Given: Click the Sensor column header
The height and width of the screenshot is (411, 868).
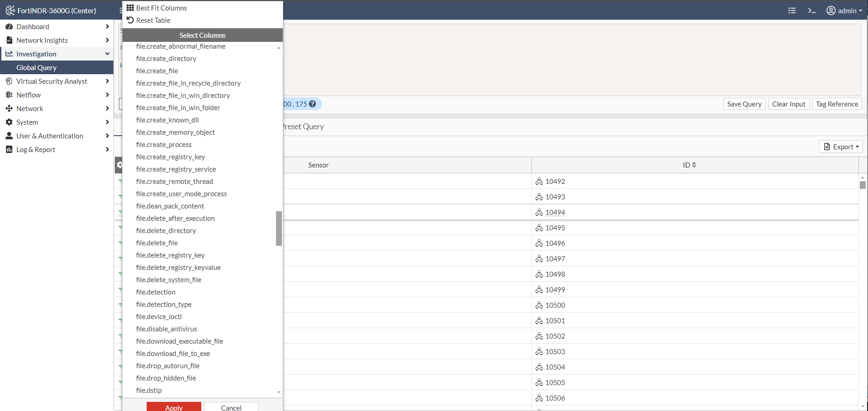Looking at the screenshot, I should 318,165.
